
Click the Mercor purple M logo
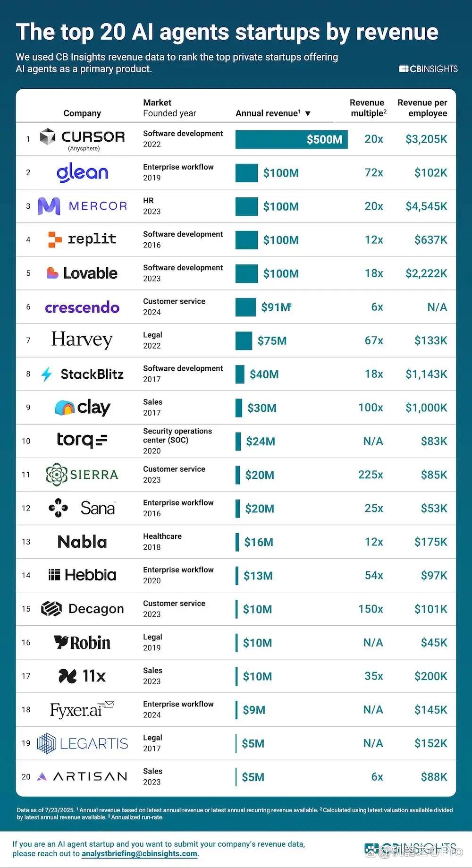click(49, 206)
